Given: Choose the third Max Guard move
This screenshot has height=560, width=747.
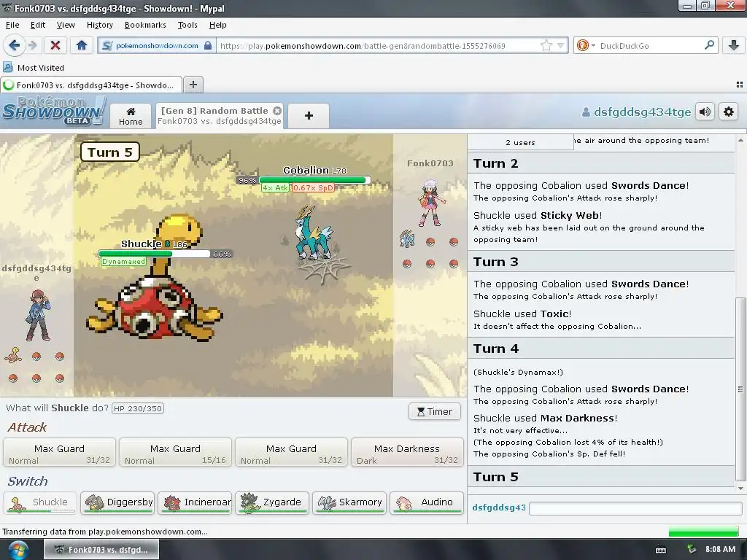Looking at the screenshot, I should 291,453.
